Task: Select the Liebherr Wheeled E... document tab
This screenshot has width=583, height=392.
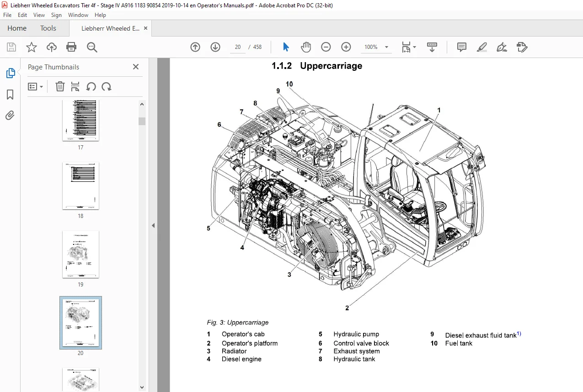Action: (x=110, y=28)
